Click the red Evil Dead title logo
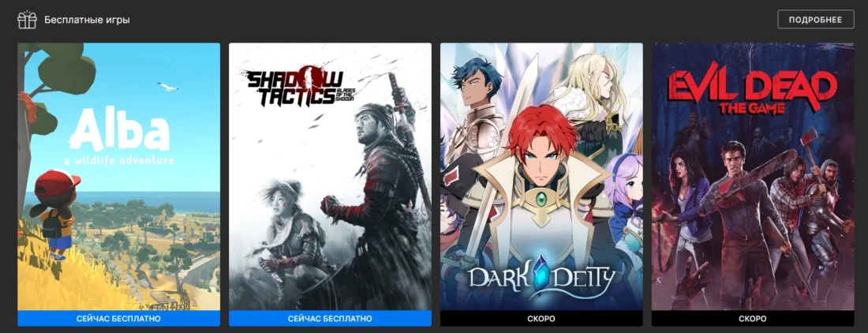 752,93
